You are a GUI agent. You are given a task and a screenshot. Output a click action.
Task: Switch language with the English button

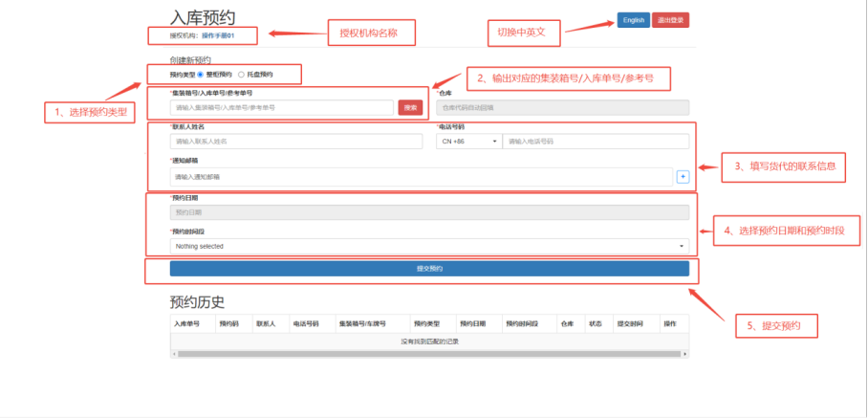click(634, 20)
